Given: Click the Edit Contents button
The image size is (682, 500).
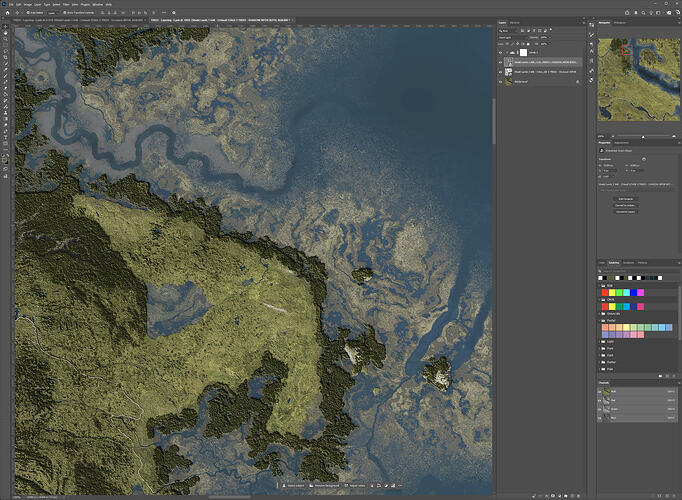Looking at the screenshot, I should point(625,199).
